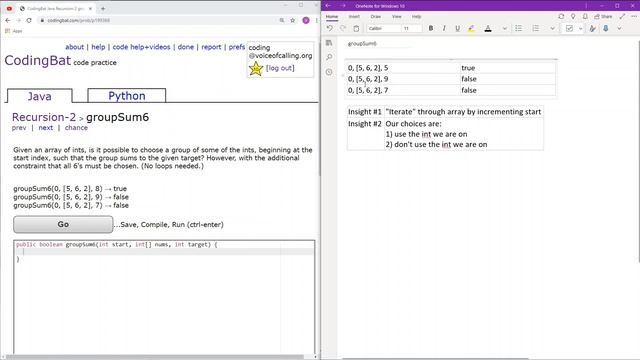This screenshot has width=640, height=360.
Task: Apply the font color in OneNote
Action: click(488, 28)
